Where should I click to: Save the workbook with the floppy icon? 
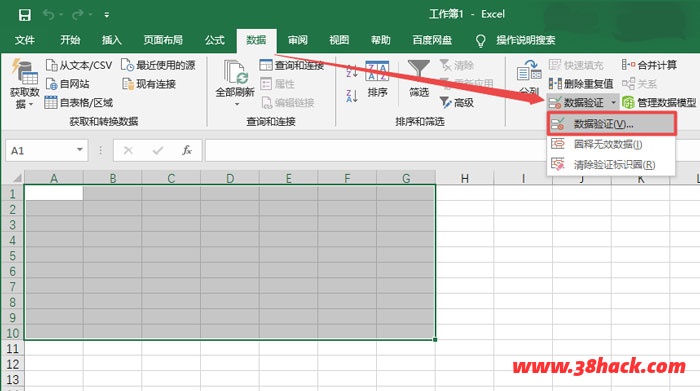pos(25,15)
